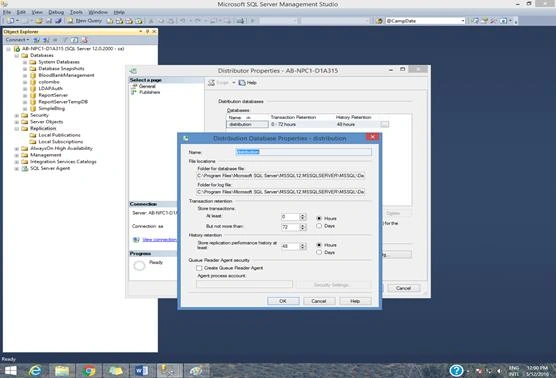Open the File menu
556x378 pixels.
[x=7, y=12]
